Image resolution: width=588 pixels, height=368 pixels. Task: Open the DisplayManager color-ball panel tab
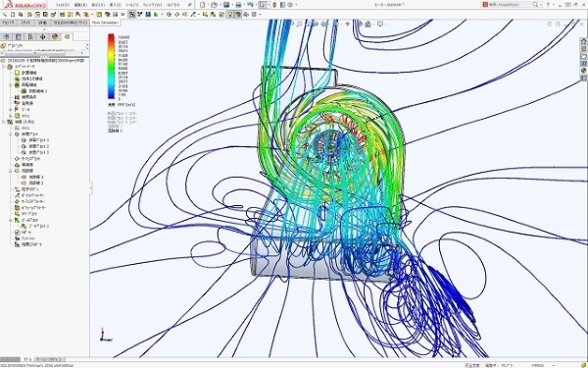click(55, 36)
